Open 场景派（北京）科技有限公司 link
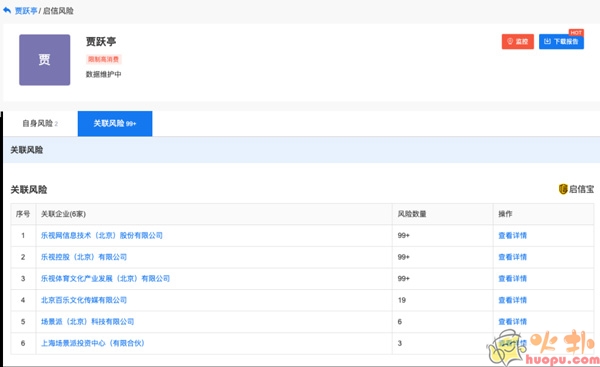Screen dimensions: 600x367 click(x=87, y=321)
